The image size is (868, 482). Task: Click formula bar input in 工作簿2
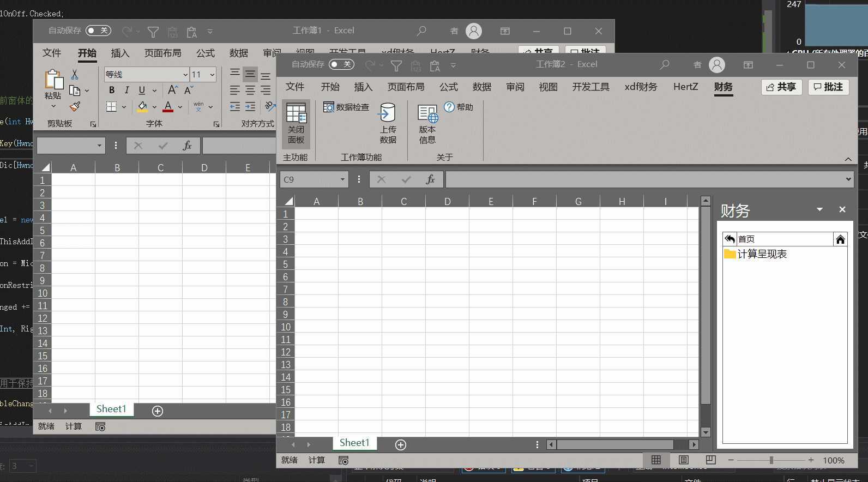(645, 179)
